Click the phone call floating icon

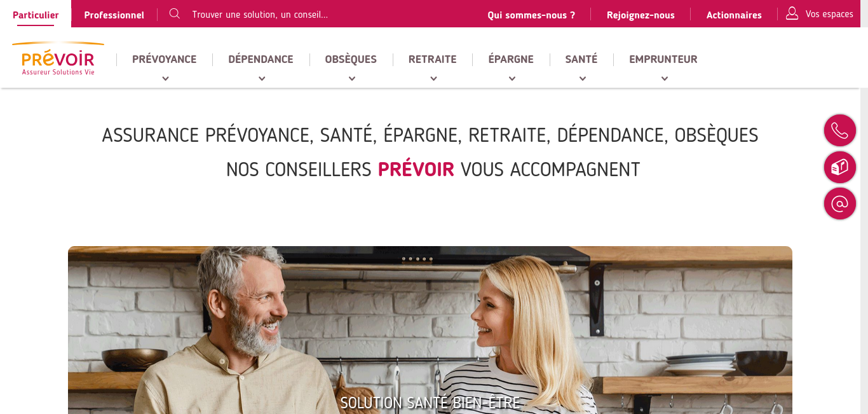tap(840, 130)
